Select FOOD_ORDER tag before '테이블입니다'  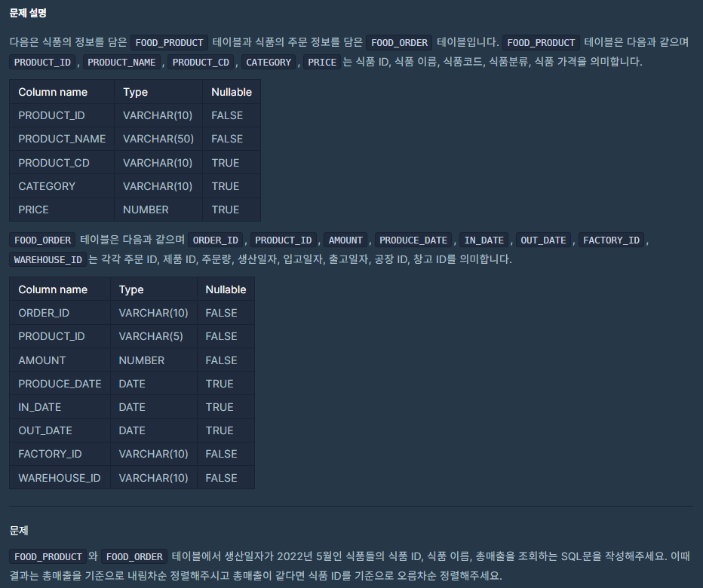pyautogui.click(x=399, y=42)
